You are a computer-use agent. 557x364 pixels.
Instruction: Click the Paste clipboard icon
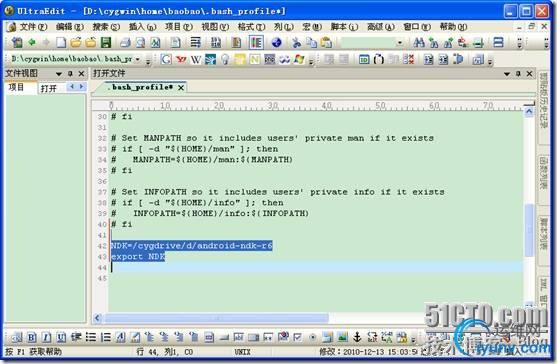click(x=326, y=43)
